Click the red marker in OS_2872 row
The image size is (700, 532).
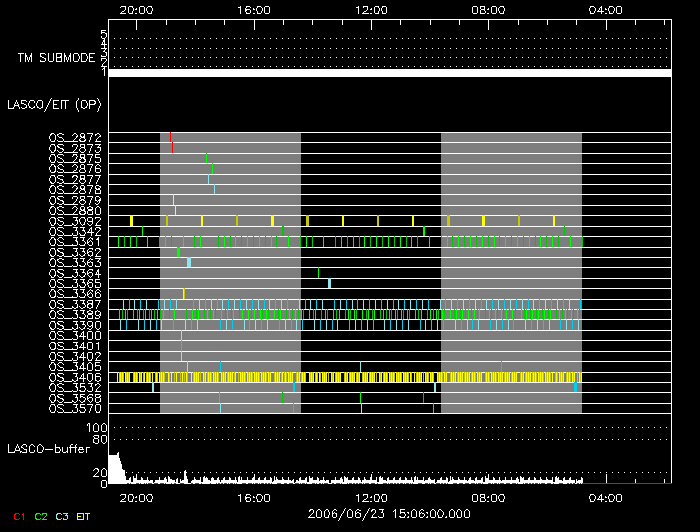[171, 137]
